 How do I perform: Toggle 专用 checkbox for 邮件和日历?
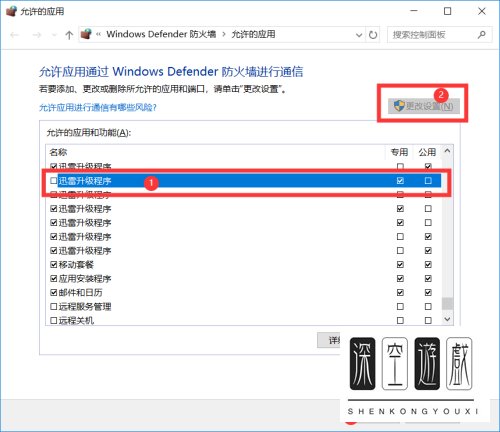(400, 293)
